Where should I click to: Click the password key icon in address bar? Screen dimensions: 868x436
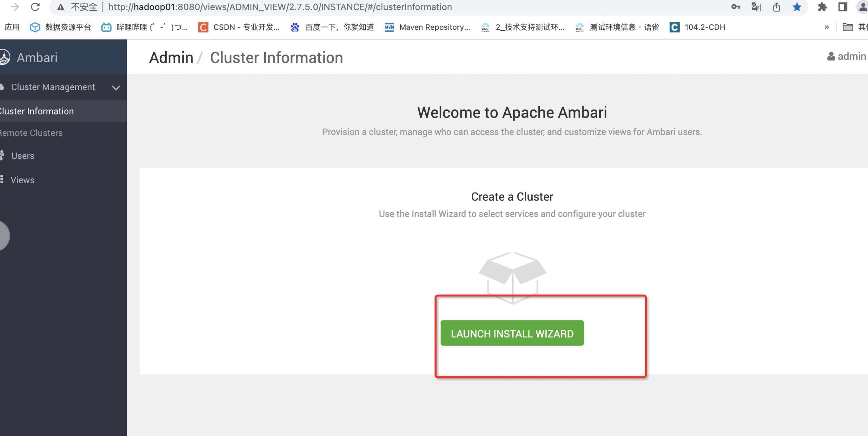coord(735,7)
